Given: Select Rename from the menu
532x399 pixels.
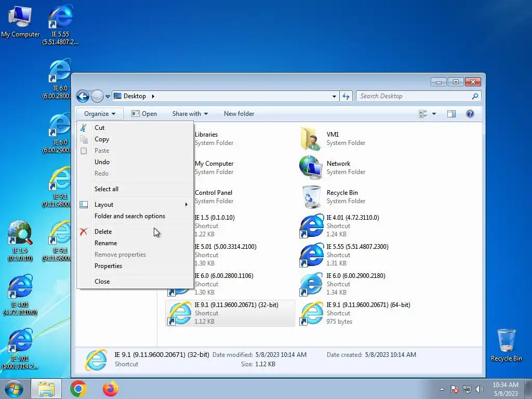Looking at the screenshot, I should (x=135, y=243).
